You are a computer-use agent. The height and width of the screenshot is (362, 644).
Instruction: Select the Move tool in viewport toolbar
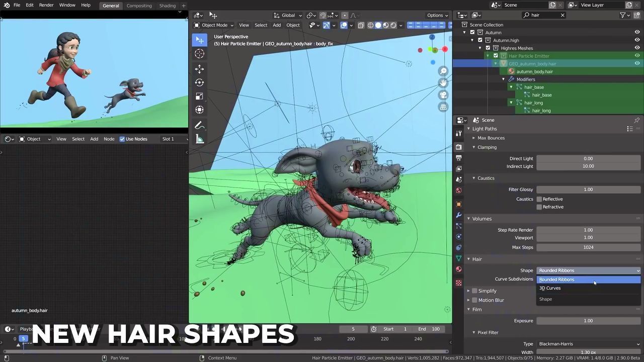pos(199,69)
